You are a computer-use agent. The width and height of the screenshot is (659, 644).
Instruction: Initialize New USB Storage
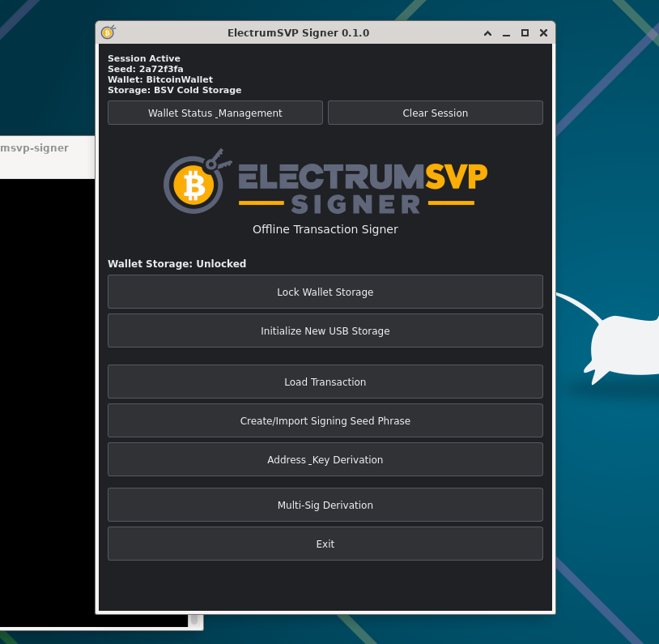click(x=325, y=331)
